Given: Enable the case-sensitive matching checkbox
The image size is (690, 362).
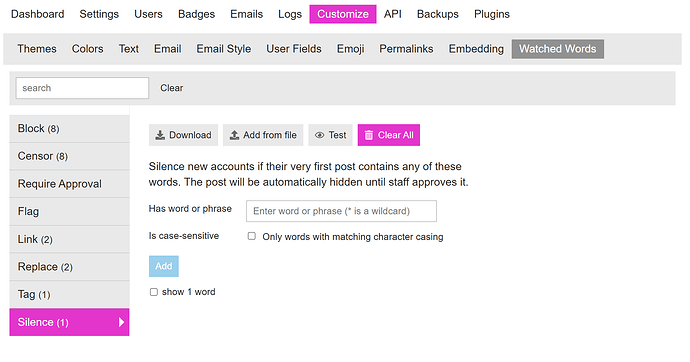Looking at the screenshot, I should pos(252,236).
